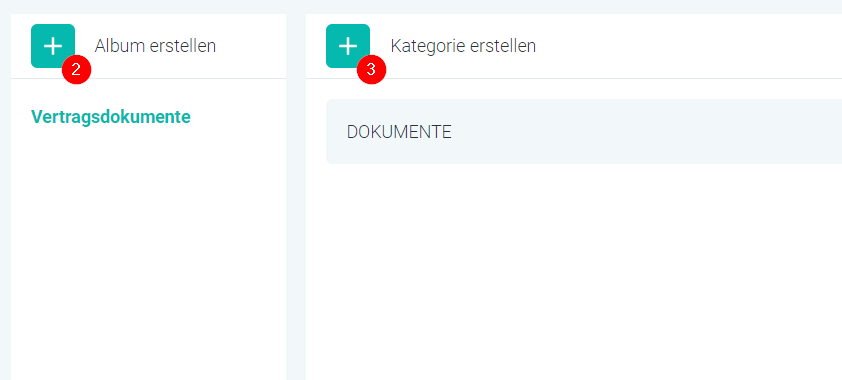Click the teal plus button for Album erstellen
The height and width of the screenshot is (380, 842).
(x=53, y=46)
